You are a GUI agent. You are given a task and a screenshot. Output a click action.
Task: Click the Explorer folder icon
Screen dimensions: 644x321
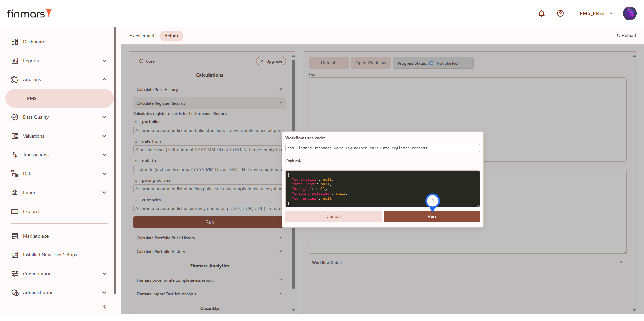(x=15, y=211)
